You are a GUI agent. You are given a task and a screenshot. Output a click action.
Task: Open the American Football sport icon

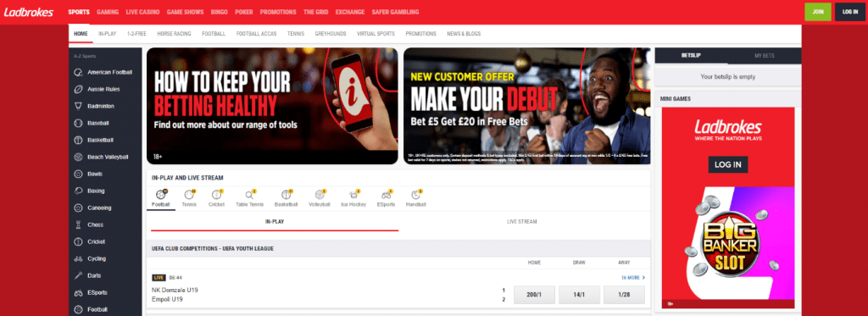point(78,72)
